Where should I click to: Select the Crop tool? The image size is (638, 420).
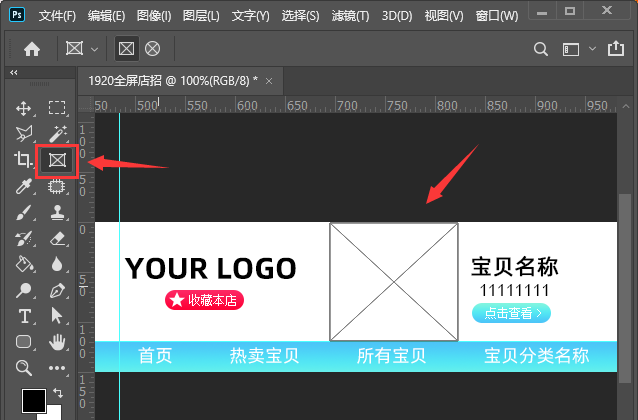coord(23,160)
